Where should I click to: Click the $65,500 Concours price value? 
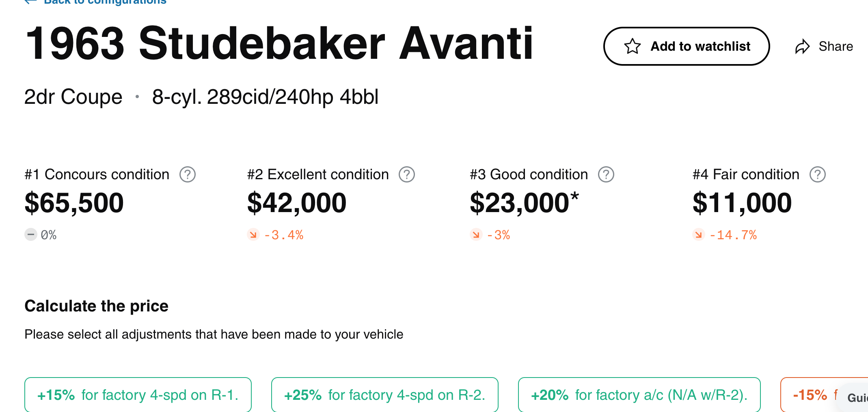[74, 203]
